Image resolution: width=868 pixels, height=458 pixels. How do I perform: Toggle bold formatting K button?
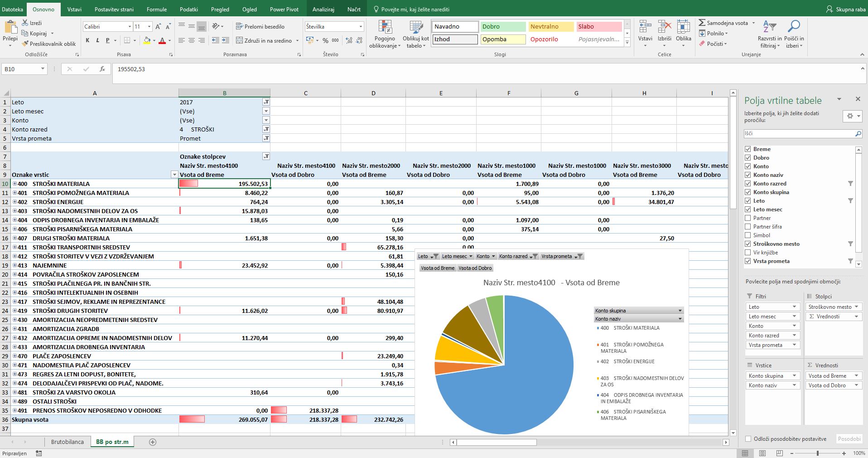click(x=87, y=40)
